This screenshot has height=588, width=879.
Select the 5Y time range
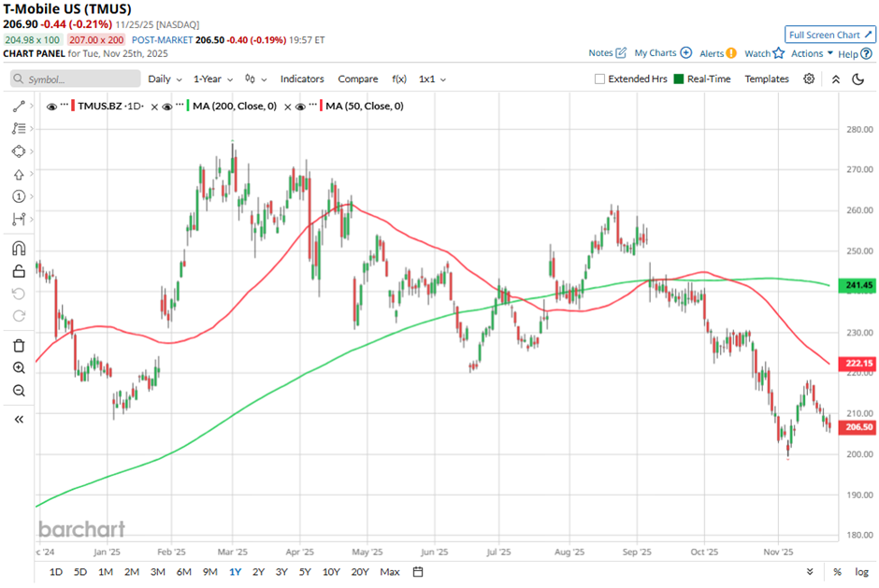pos(305,572)
